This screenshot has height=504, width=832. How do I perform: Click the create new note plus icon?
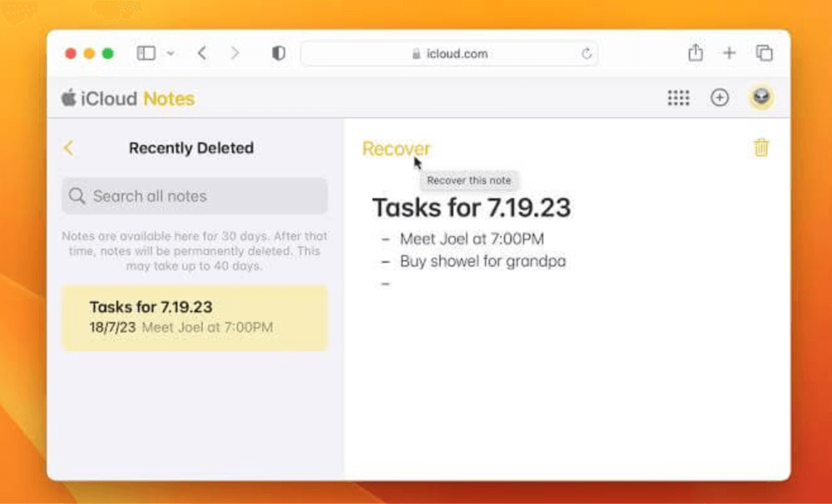pyautogui.click(x=719, y=98)
